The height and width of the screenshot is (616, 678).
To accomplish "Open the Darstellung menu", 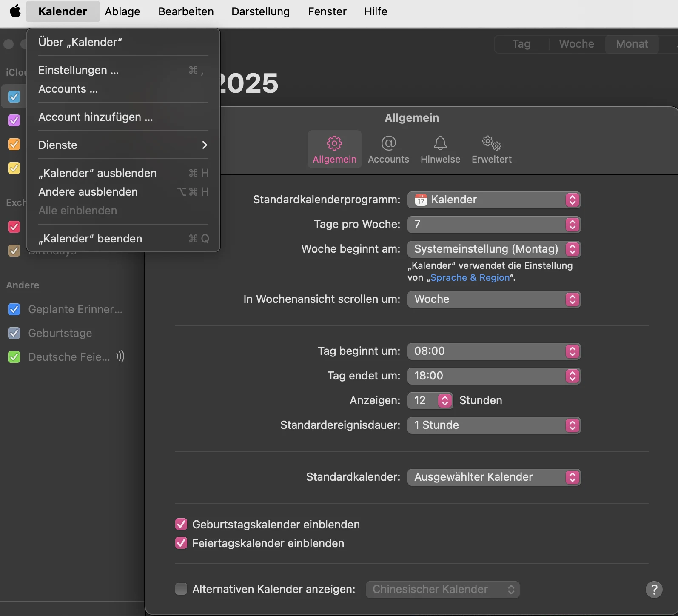I will pos(260,11).
